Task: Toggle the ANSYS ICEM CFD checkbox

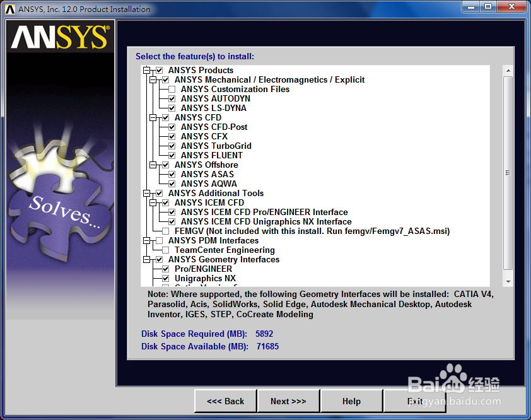Action: point(166,203)
